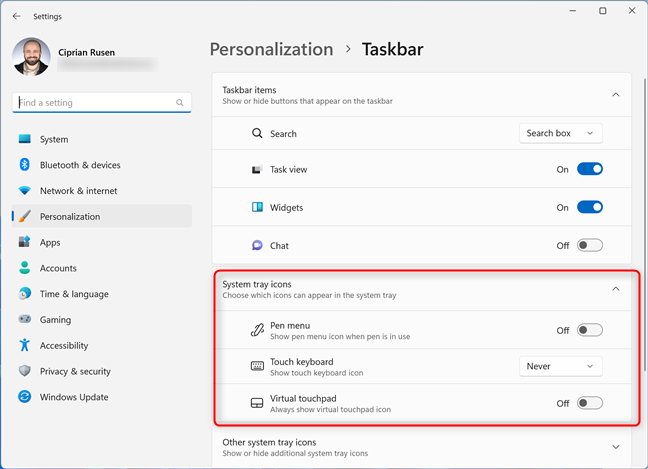Enable the Pen menu toggle
Image resolution: width=648 pixels, height=469 pixels.
(x=590, y=330)
